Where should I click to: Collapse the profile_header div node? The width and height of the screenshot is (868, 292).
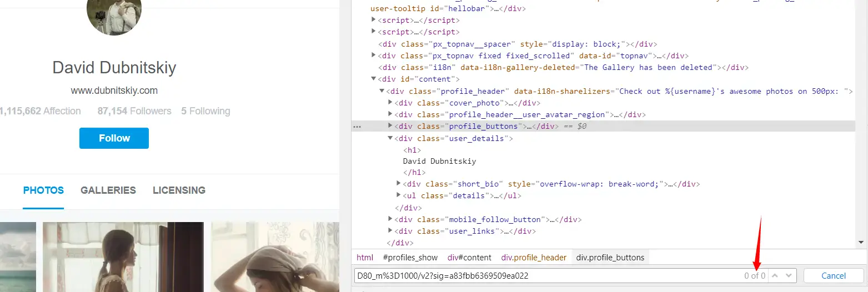click(382, 91)
